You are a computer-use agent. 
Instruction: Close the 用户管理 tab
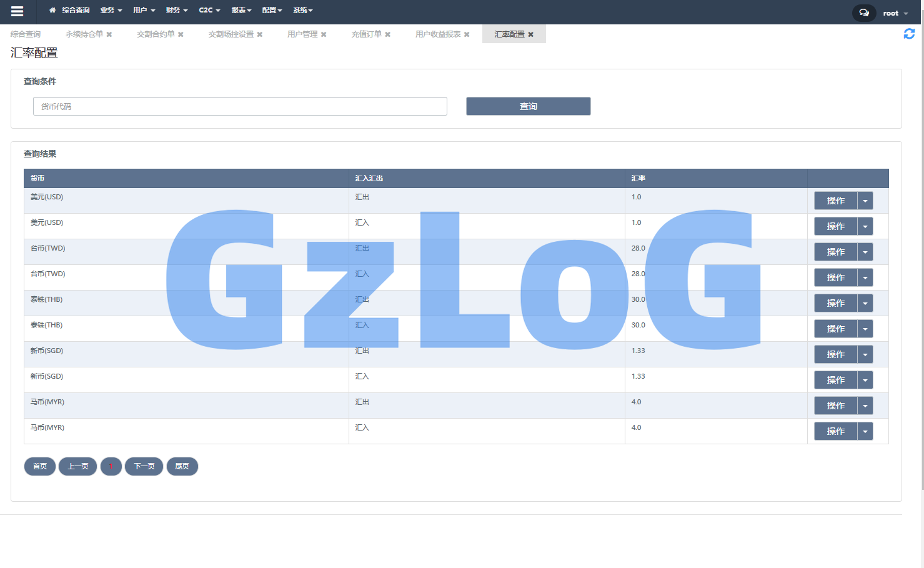click(x=324, y=34)
